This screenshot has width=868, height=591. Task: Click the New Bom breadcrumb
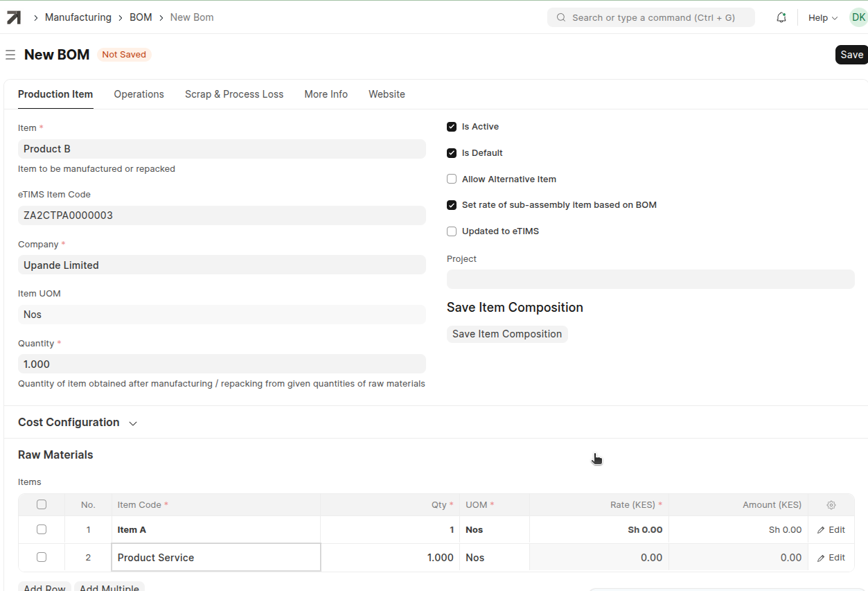(x=192, y=17)
